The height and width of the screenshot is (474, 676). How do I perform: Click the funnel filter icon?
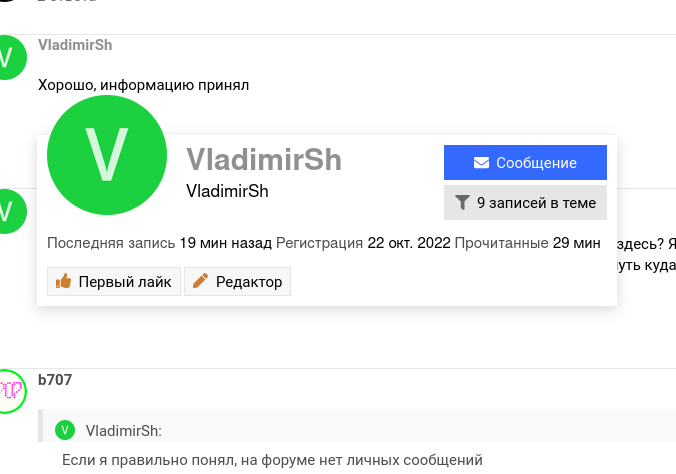point(462,203)
